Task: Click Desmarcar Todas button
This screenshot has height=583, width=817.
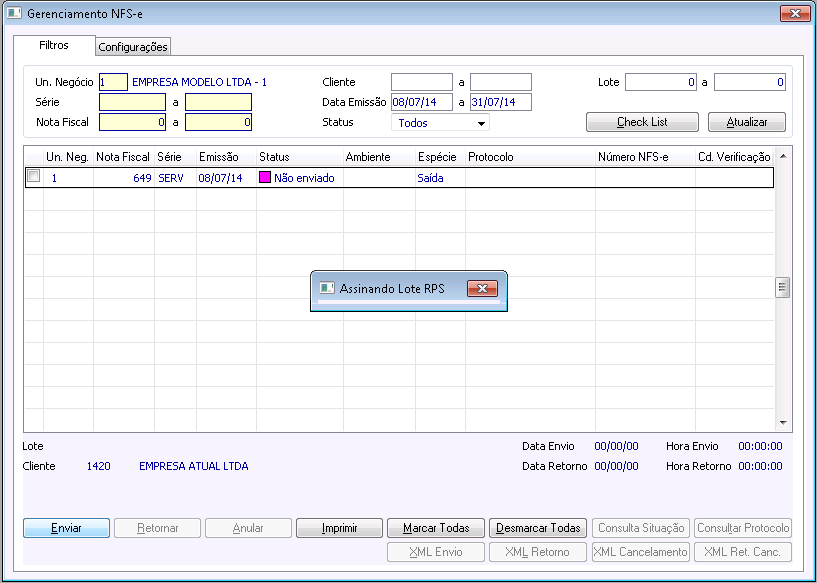Action: tap(538, 528)
